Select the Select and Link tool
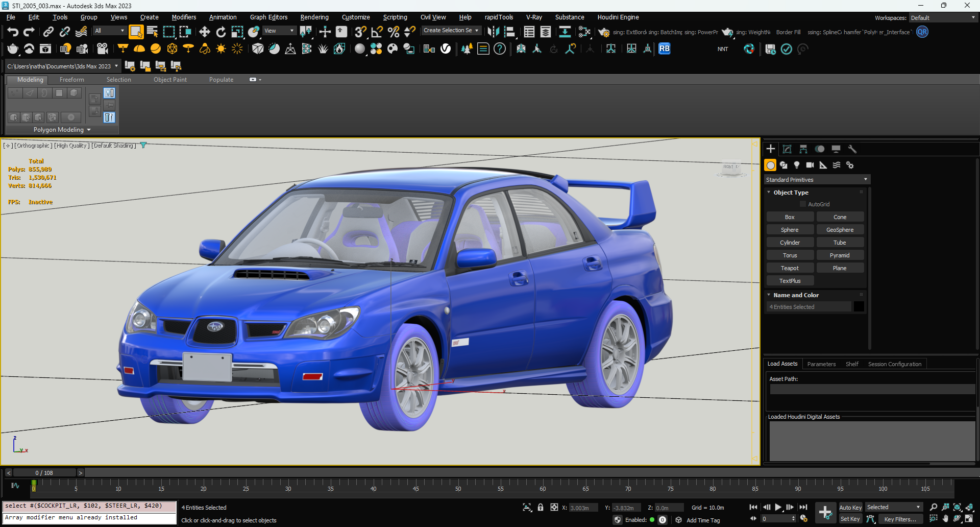 [48, 32]
